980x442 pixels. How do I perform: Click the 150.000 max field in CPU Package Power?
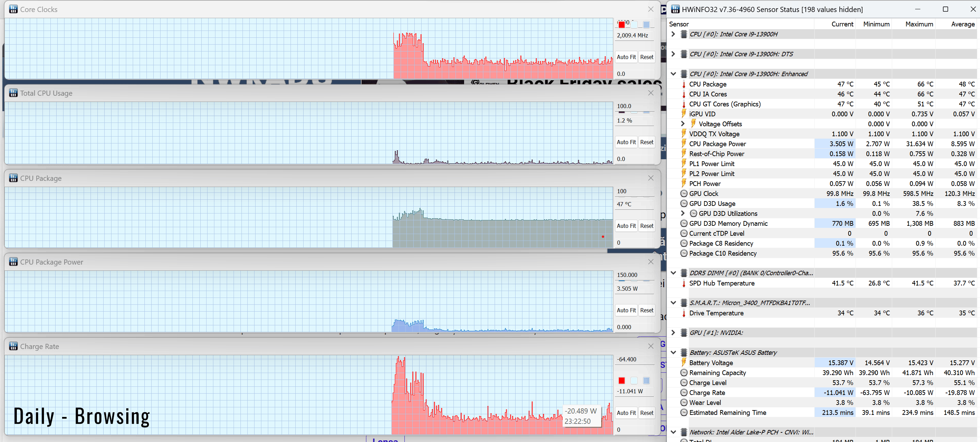coord(634,275)
